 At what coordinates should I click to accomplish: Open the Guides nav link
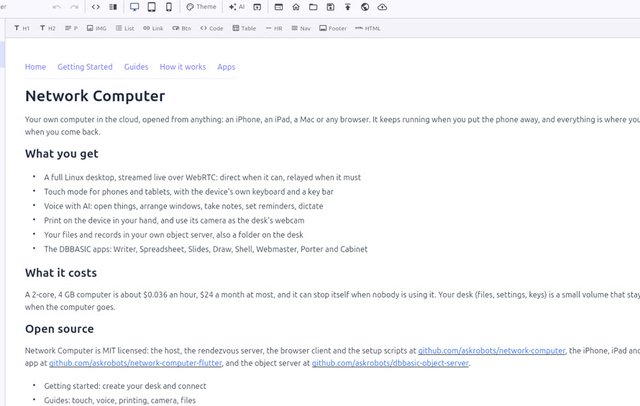(x=136, y=67)
